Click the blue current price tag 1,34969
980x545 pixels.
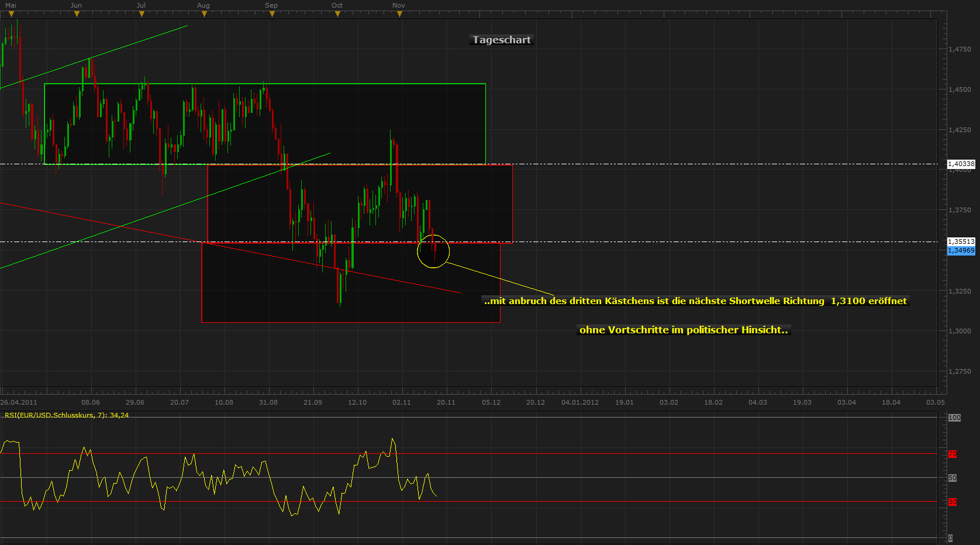[961, 250]
